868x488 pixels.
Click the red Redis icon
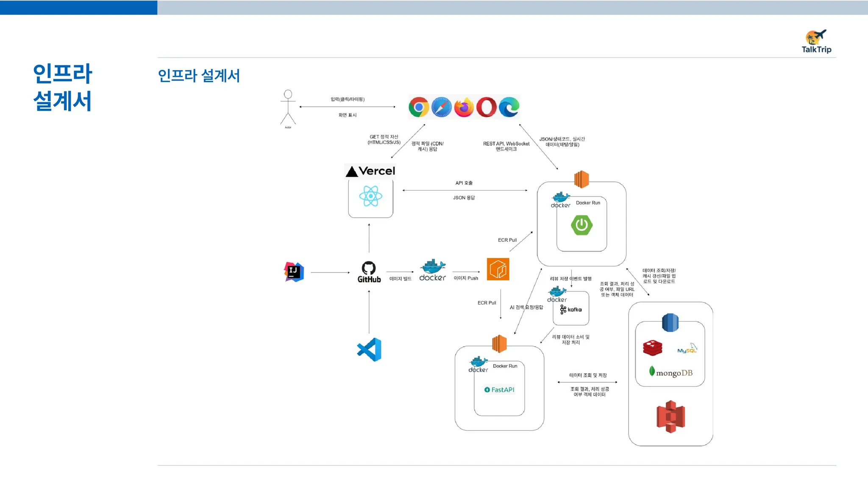pyautogui.click(x=652, y=348)
